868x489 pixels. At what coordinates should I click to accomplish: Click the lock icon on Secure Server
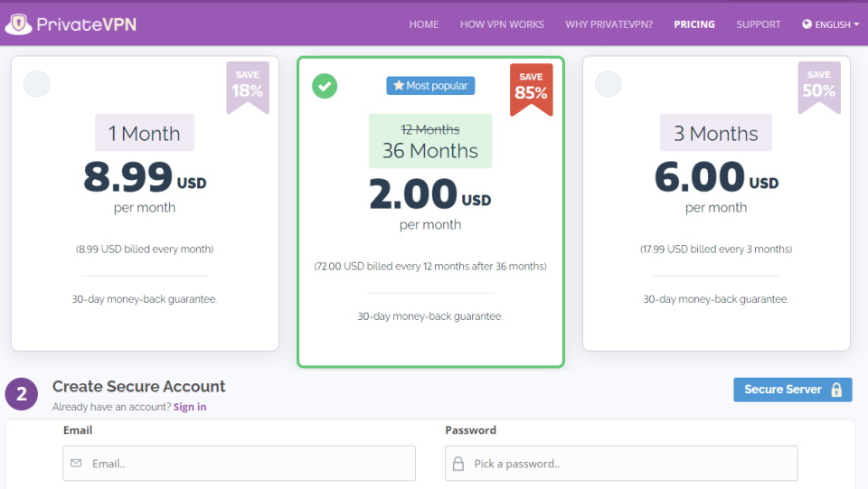click(836, 390)
